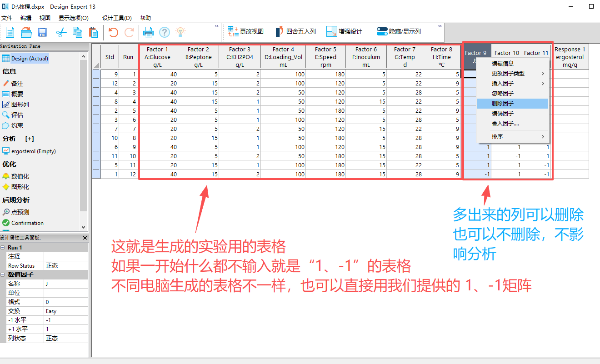Click the tips lightbulb icon
This screenshot has height=364, width=600.
pyautogui.click(x=180, y=32)
